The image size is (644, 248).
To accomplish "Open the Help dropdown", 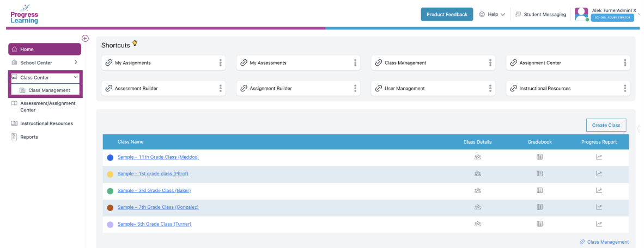I will click(492, 14).
